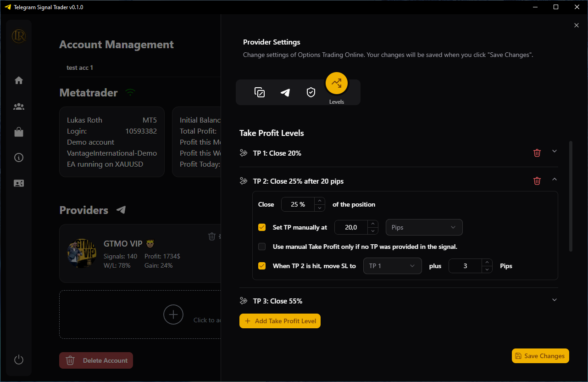Open the users group sidebar icon
The height and width of the screenshot is (382, 588).
pos(19,107)
